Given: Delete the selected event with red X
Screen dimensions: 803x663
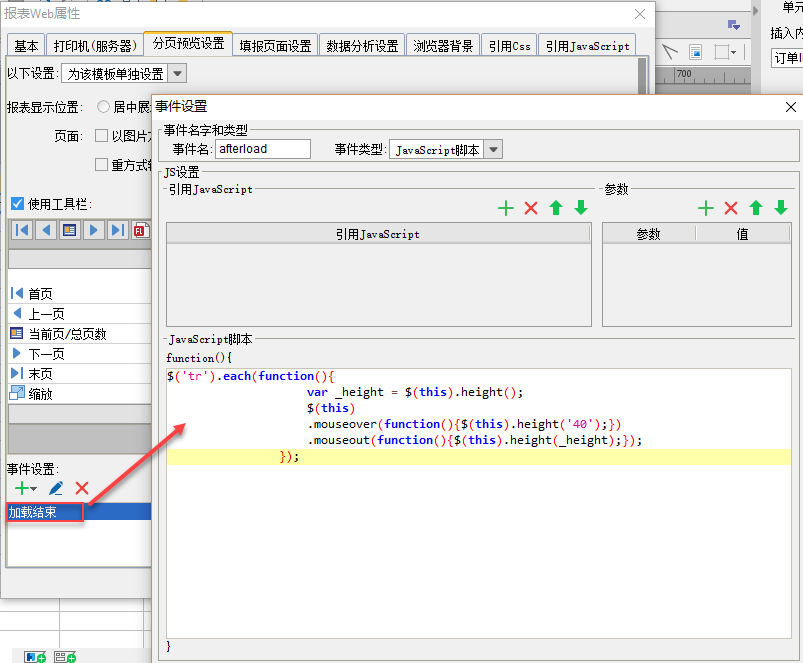Looking at the screenshot, I should (82, 488).
